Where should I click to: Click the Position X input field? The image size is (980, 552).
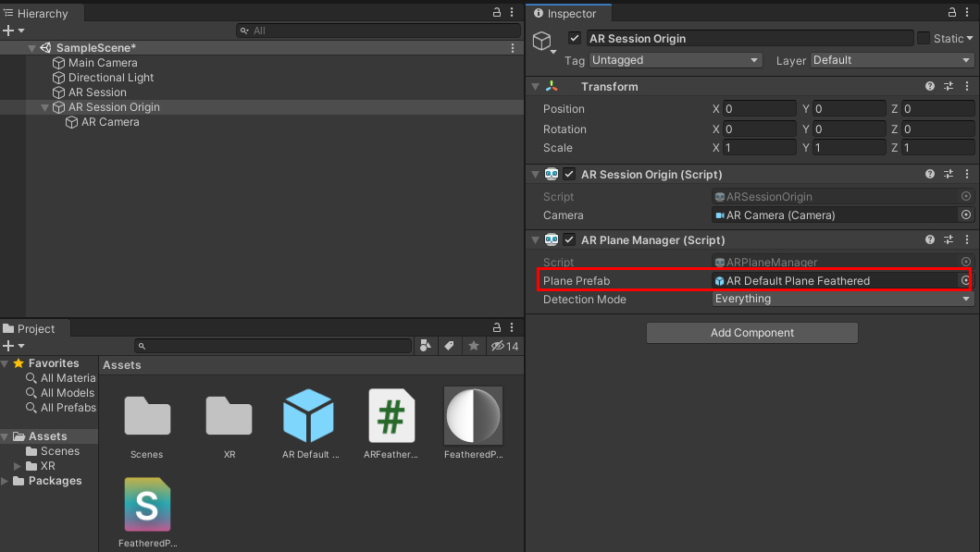[x=759, y=108]
